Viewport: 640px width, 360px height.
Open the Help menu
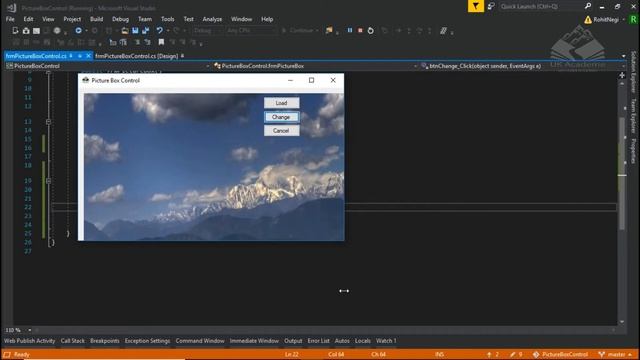point(267,19)
